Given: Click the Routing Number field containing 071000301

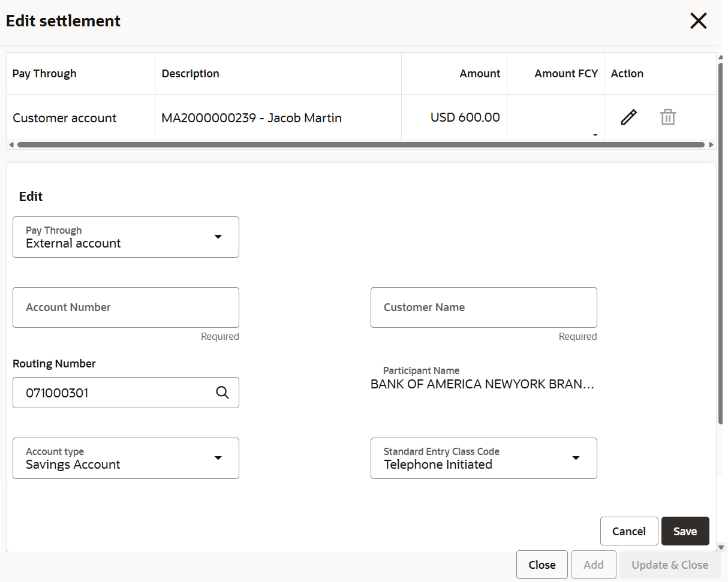Looking at the screenshot, I should [x=126, y=393].
